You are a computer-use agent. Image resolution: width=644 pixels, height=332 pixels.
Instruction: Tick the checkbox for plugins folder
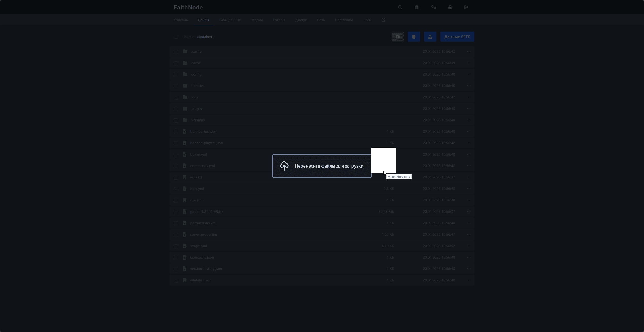pyautogui.click(x=176, y=109)
